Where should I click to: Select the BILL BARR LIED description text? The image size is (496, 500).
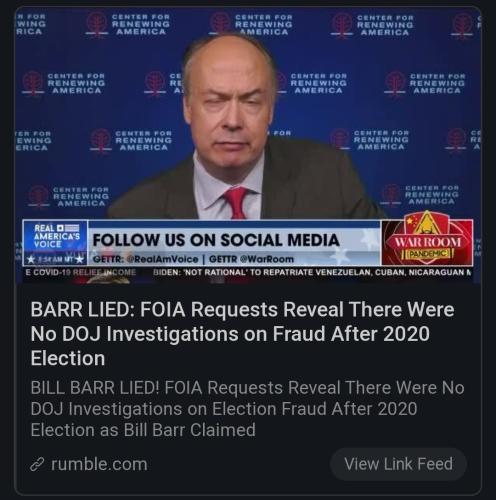point(247,409)
